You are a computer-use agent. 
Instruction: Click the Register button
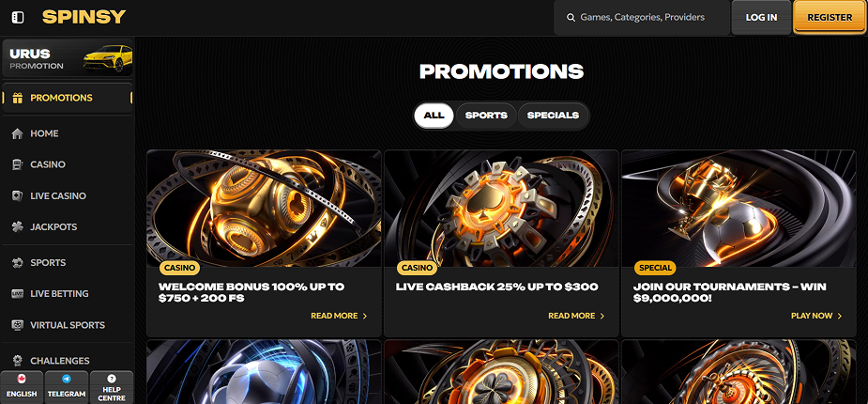coord(830,17)
